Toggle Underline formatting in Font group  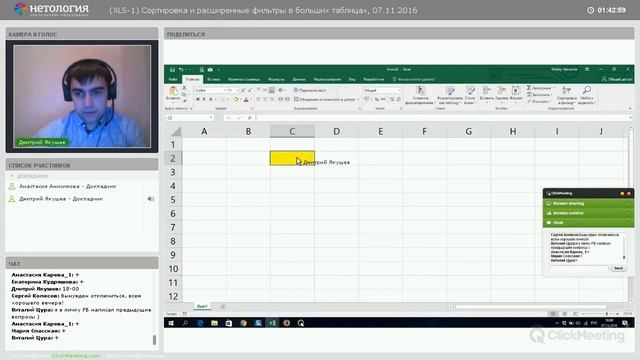tap(211, 99)
